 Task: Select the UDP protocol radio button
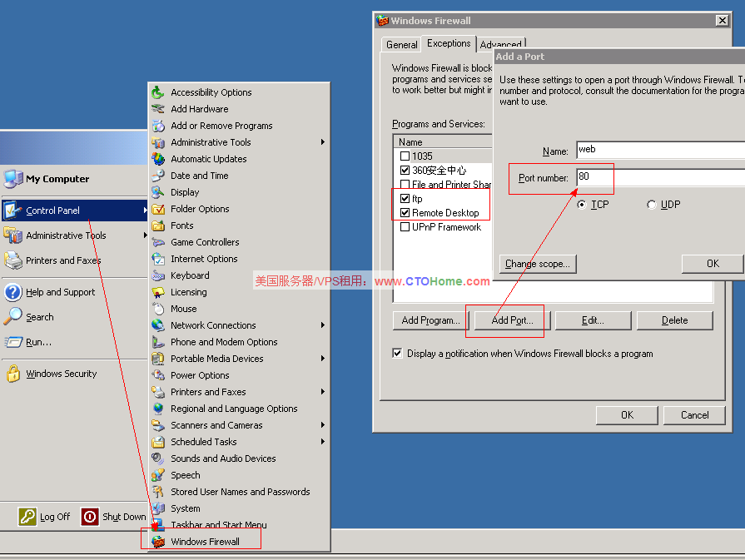652,204
